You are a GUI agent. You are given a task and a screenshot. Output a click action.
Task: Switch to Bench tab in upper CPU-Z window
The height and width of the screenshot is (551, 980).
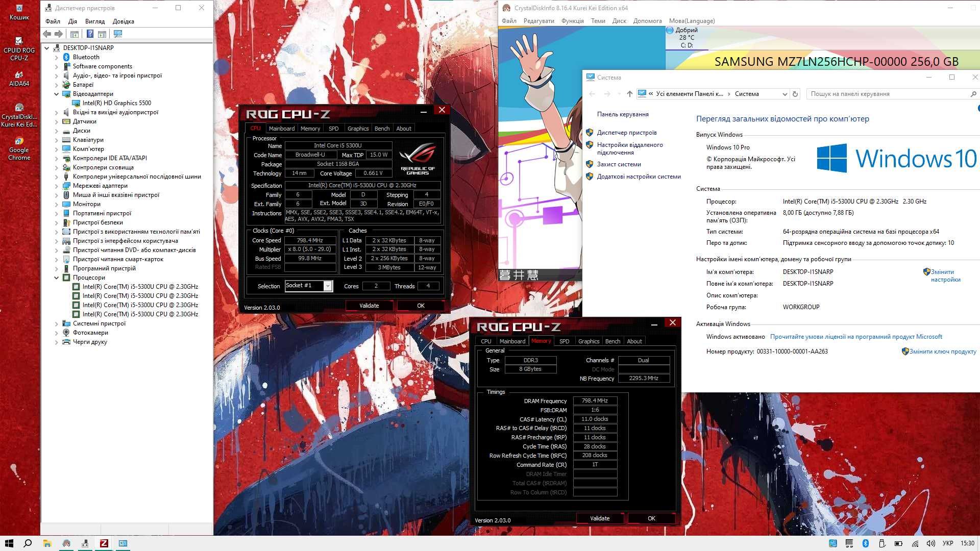[382, 129]
